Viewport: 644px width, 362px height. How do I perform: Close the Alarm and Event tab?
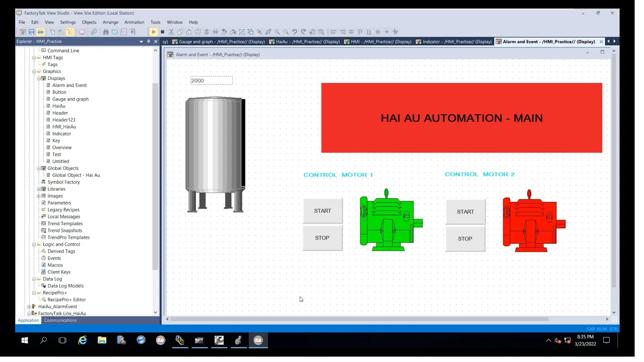(601, 42)
